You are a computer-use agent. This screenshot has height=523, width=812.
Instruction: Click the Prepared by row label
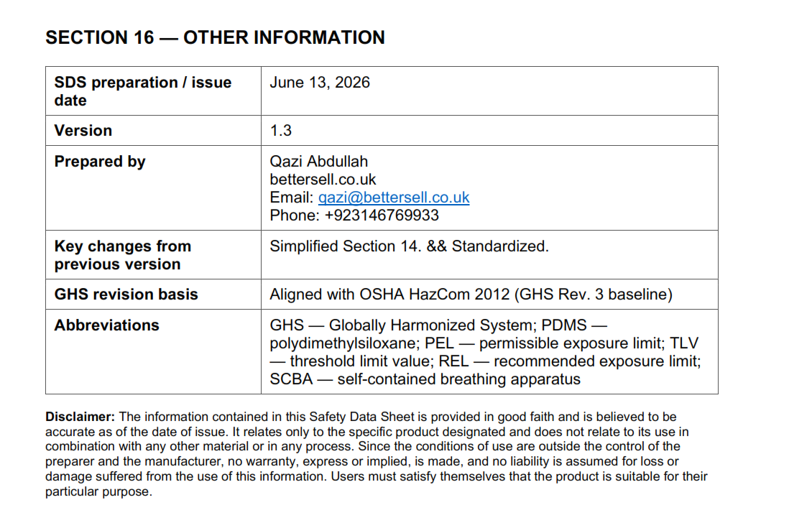coord(100,162)
